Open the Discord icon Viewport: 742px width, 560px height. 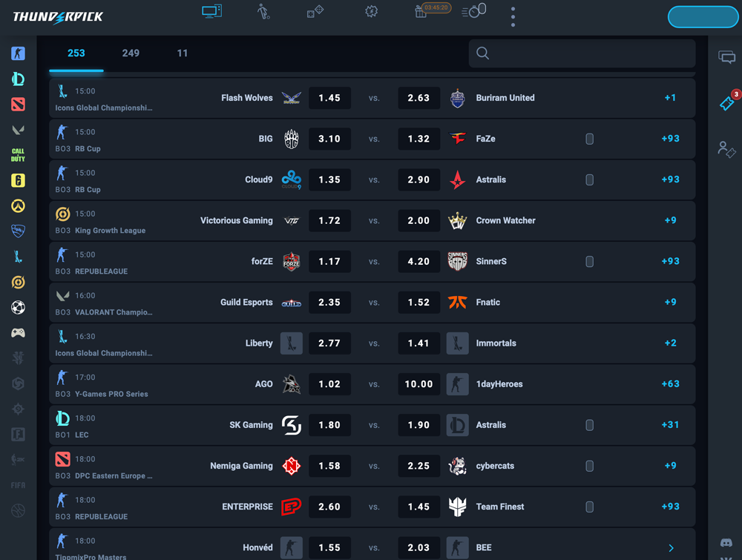(726, 542)
